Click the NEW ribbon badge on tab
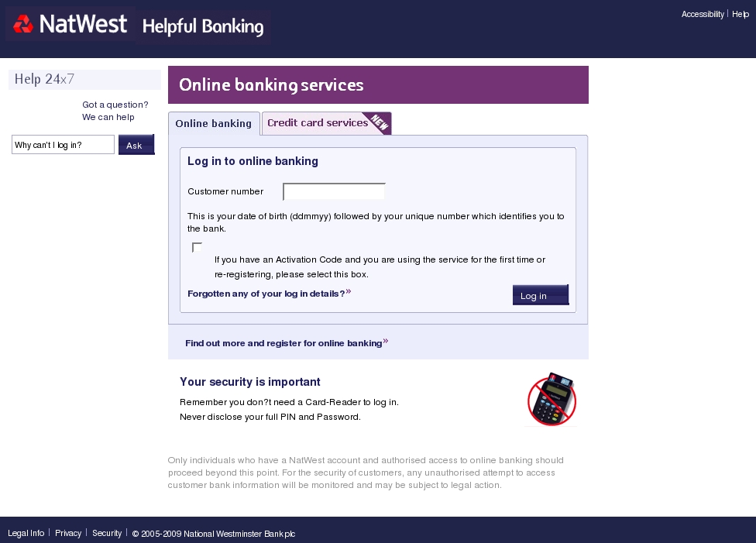 pos(379,122)
